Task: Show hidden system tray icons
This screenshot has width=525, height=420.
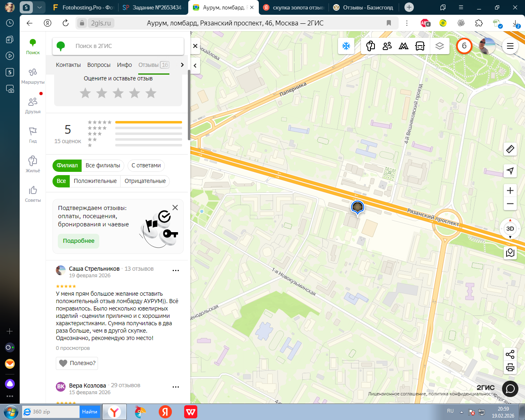Action: click(461, 412)
